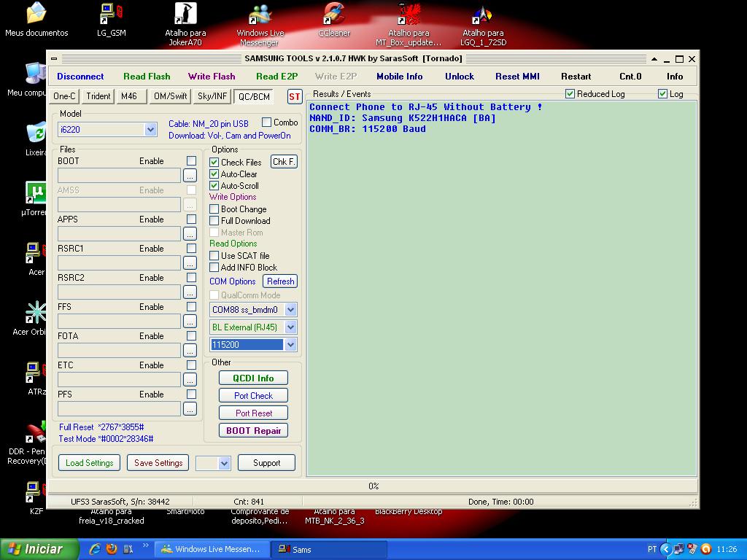Click the Iniciar start button

pyautogui.click(x=39, y=549)
